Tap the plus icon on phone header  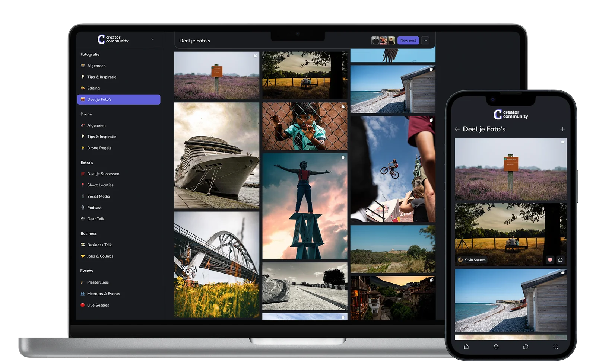tap(562, 129)
